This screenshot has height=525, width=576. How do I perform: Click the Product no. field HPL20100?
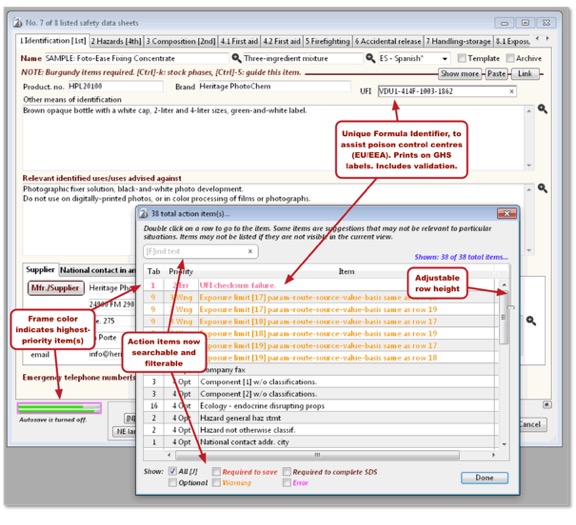pos(115,86)
